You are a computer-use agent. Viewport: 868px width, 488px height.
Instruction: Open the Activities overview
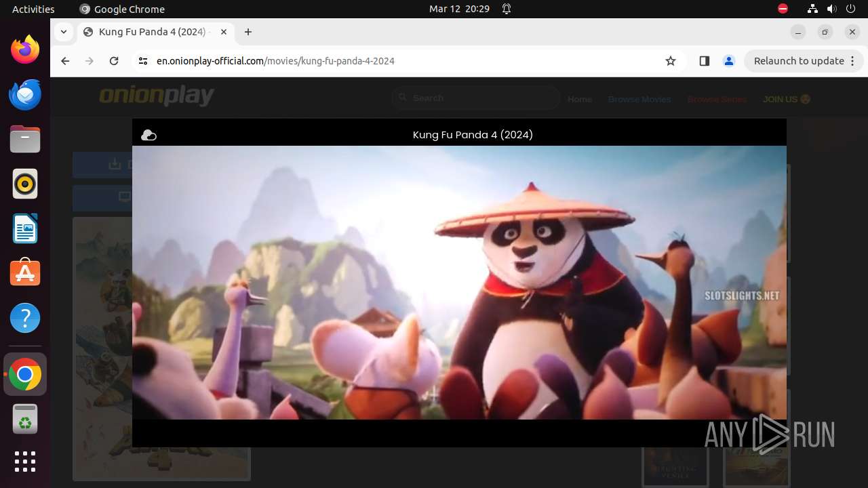33,9
